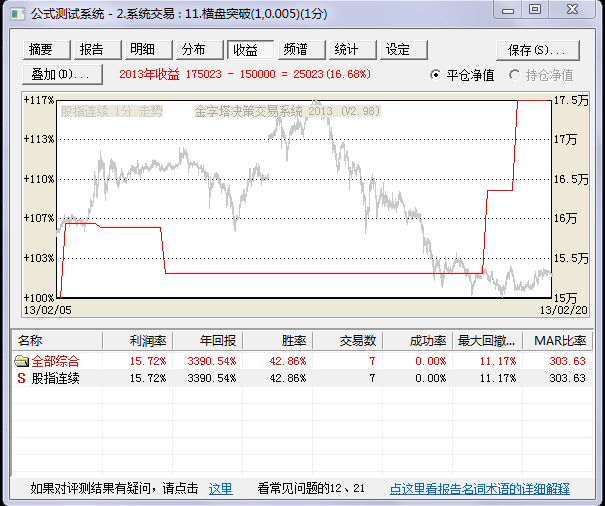The width and height of the screenshot is (605, 506).
Task: Click the 15.72% profit rate in the 股指连续 row
Action: pos(148,378)
